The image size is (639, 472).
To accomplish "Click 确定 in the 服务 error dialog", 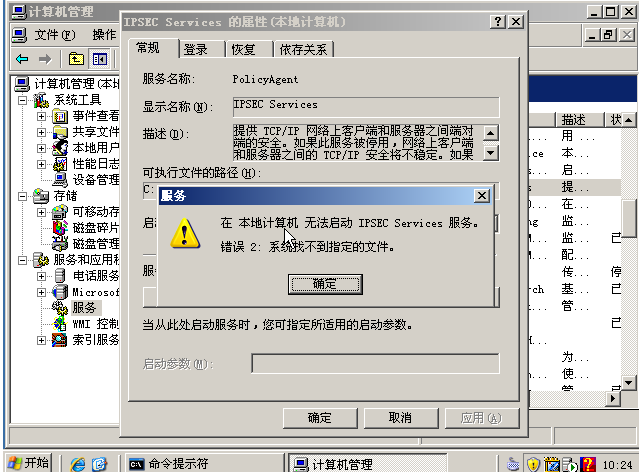I will (x=325, y=284).
